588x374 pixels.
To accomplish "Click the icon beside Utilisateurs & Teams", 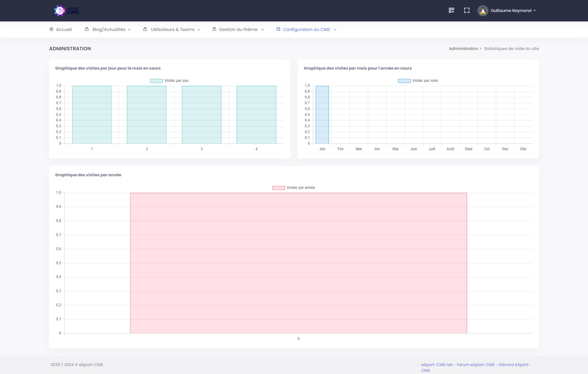I will (x=145, y=29).
